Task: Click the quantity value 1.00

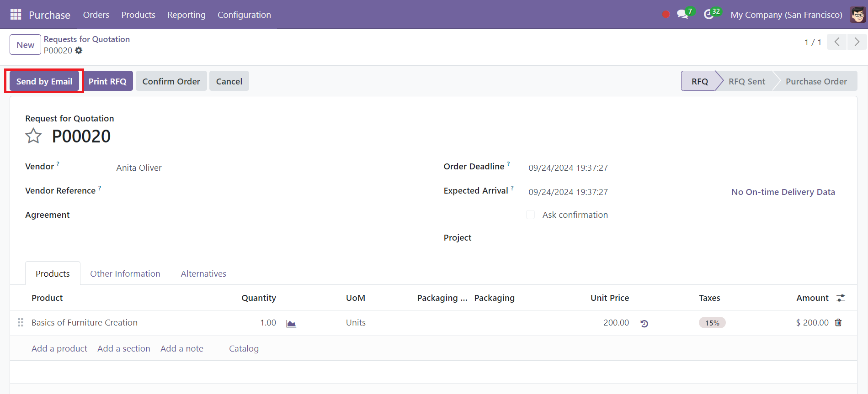Action: tap(268, 322)
